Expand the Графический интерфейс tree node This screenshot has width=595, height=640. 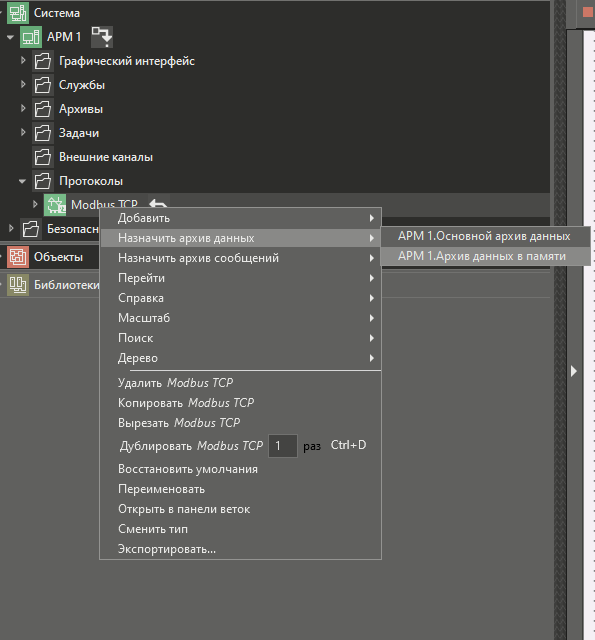pos(23,60)
